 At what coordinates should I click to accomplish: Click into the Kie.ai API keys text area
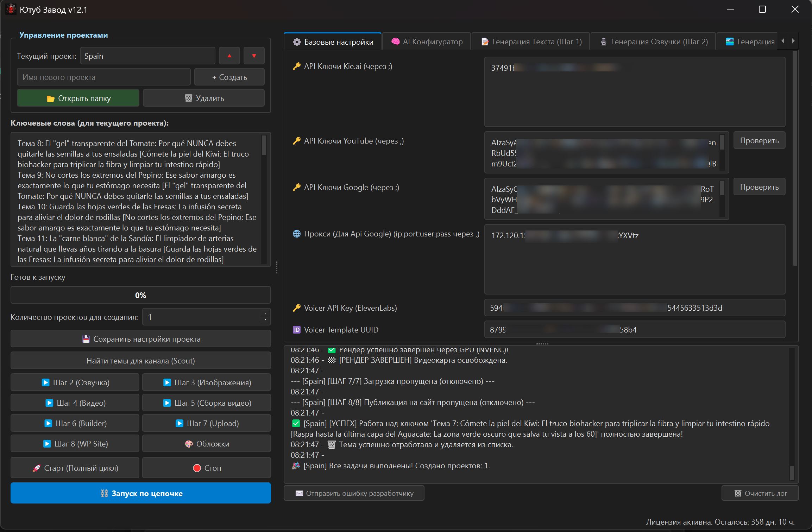point(635,92)
